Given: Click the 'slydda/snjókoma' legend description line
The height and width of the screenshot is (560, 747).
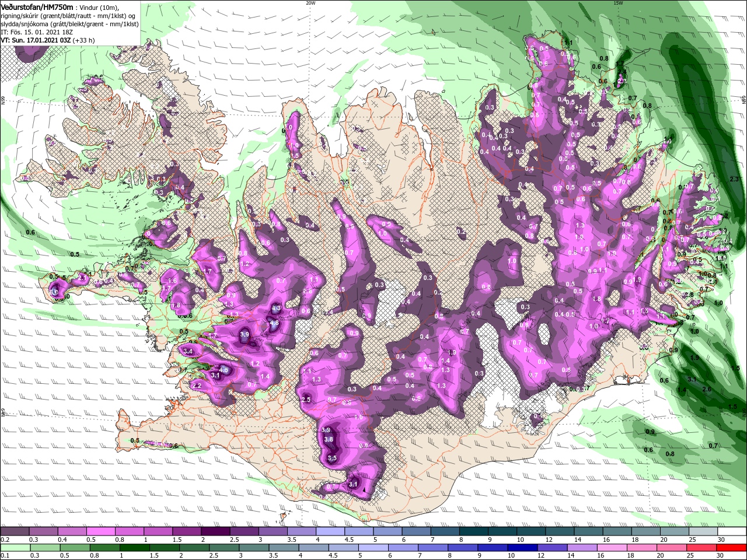Looking at the screenshot, I should tap(69, 24).
